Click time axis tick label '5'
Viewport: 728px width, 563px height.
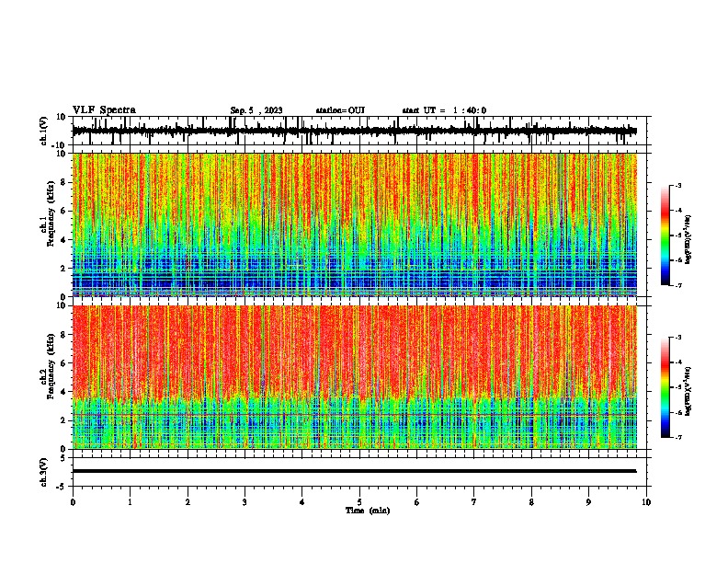359,502
